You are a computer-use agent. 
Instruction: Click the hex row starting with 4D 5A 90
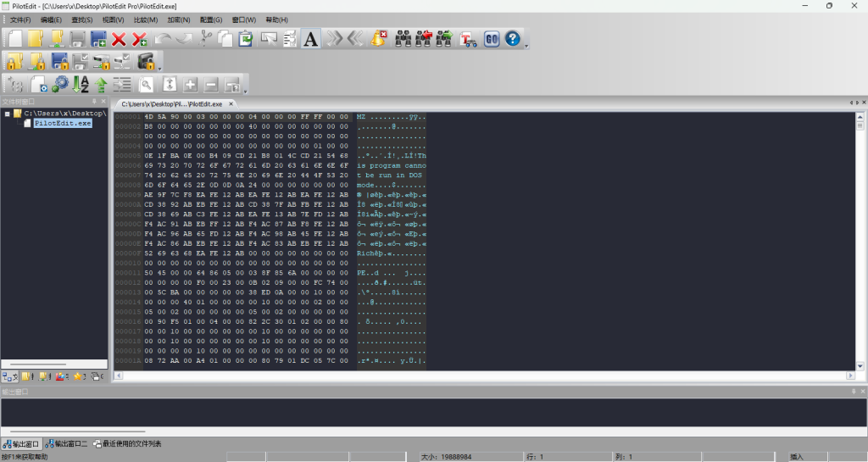(x=247, y=117)
